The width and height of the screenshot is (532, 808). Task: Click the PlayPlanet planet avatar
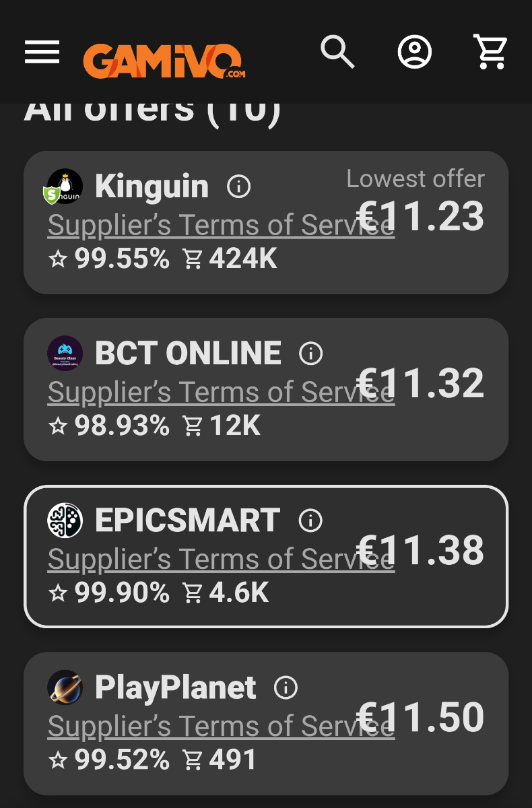click(x=65, y=687)
